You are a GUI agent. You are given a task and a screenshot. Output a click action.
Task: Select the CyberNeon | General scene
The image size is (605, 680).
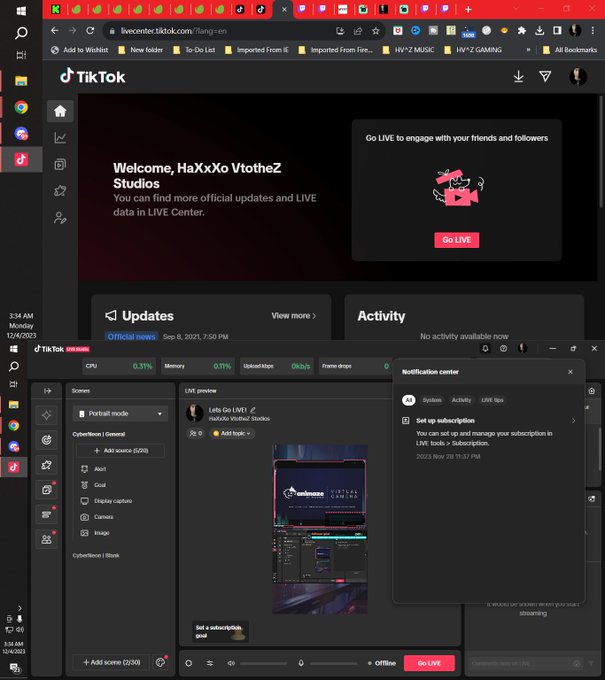coord(99,434)
